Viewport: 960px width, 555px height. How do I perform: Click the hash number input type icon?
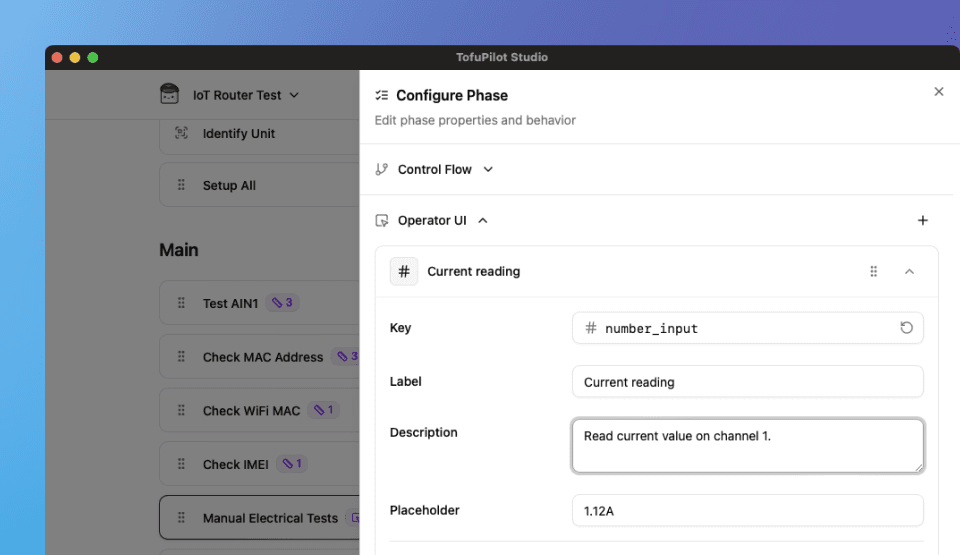click(x=404, y=271)
